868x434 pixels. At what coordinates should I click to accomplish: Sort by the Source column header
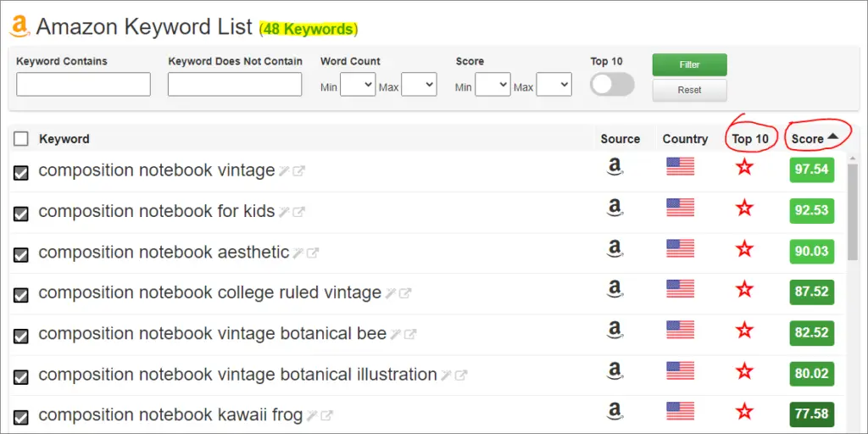(x=620, y=139)
